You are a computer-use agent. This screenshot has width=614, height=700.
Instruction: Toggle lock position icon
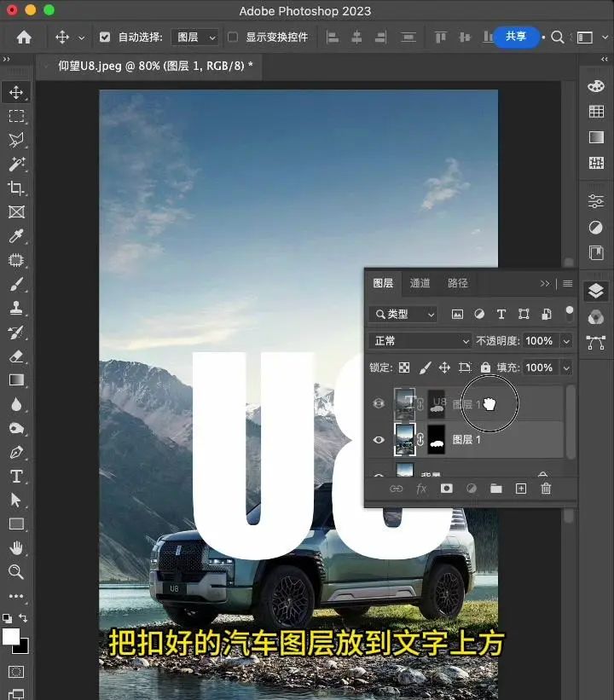tap(444, 367)
